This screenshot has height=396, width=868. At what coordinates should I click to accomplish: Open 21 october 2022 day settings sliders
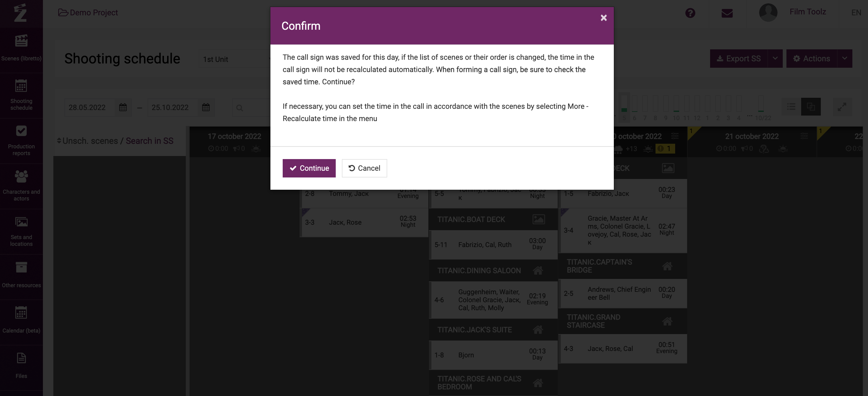(x=804, y=136)
